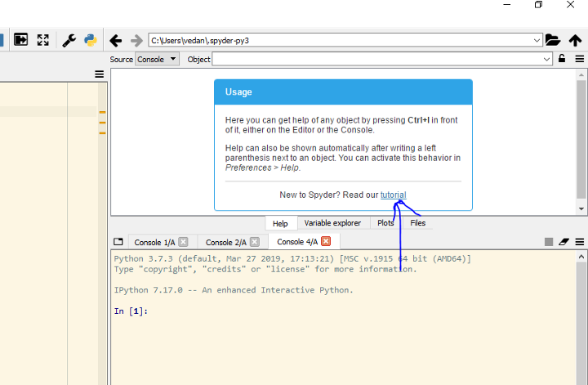Switch to the Variable explorer tab

coord(332,223)
